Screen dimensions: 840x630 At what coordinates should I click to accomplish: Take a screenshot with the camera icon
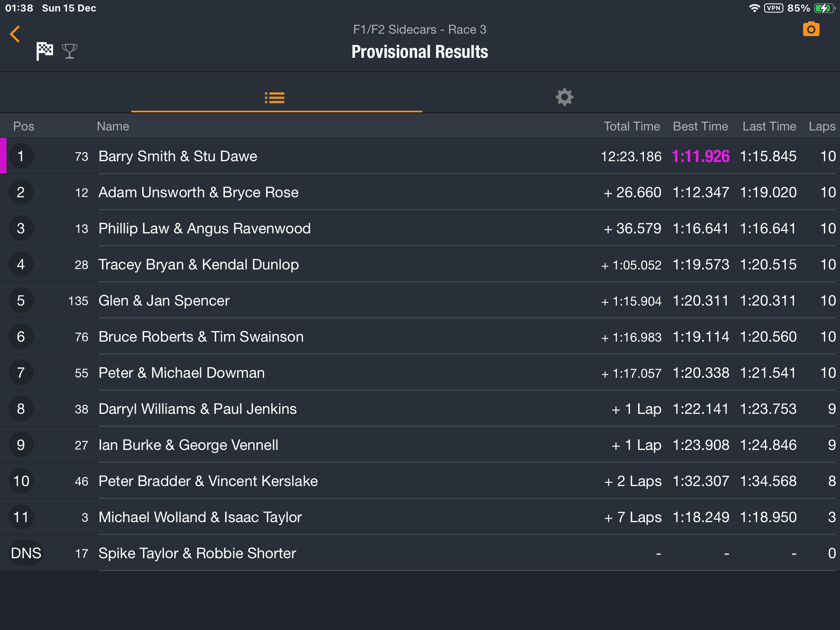811,29
